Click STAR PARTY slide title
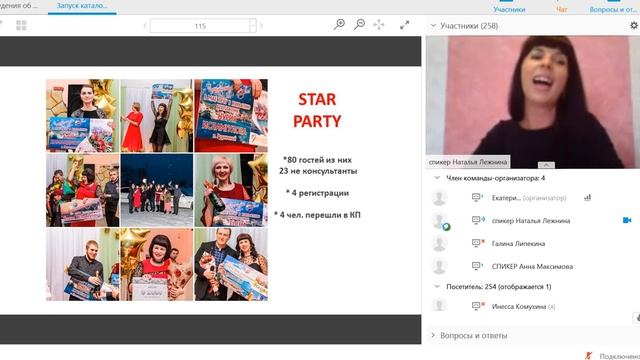This screenshot has width=640, height=360. (317, 110)
